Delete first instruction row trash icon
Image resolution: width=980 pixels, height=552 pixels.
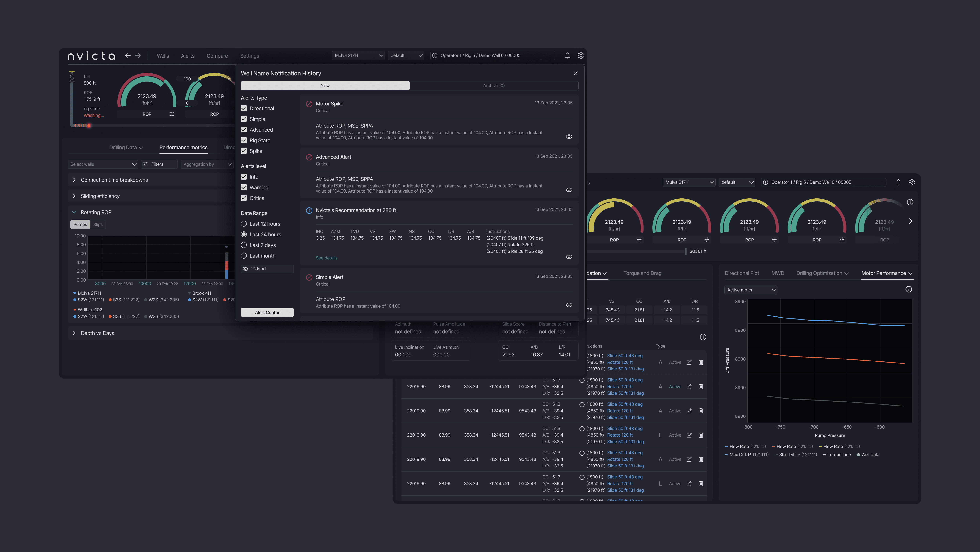click(701, 362)
